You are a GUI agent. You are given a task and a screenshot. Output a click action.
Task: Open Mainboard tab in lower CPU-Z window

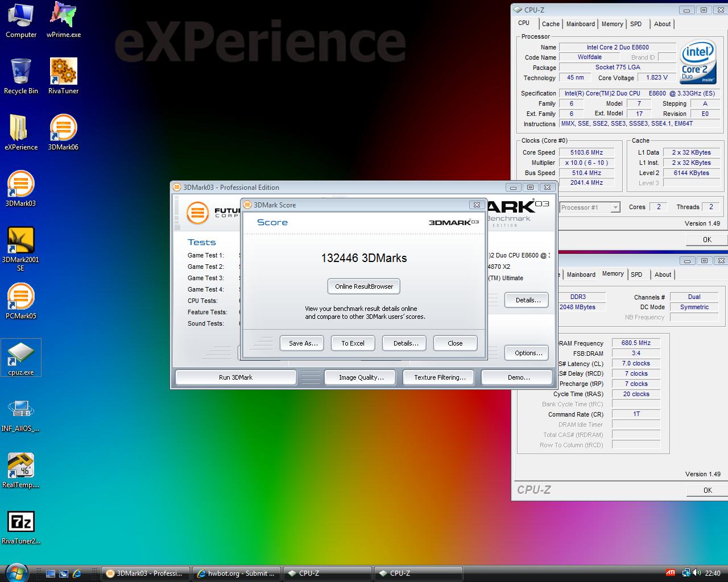(581, 275)
